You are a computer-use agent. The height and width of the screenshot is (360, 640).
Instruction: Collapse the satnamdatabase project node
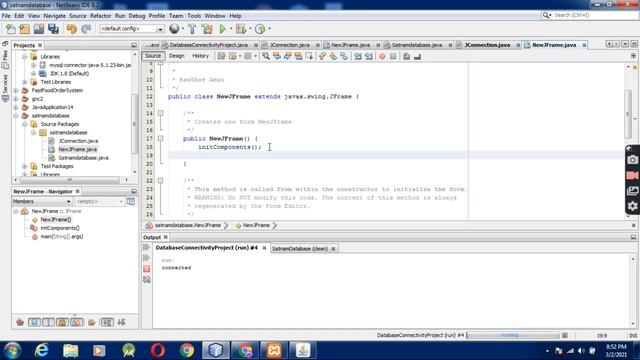pyautogui.click(x=16, y=116)
